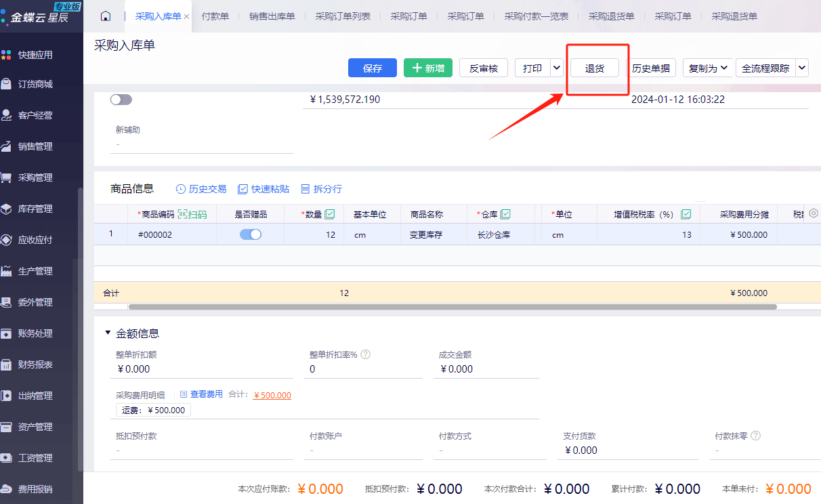The image size is (821, 504).
Task: Click the 历史单据 button
Action: tap(651, 68)
